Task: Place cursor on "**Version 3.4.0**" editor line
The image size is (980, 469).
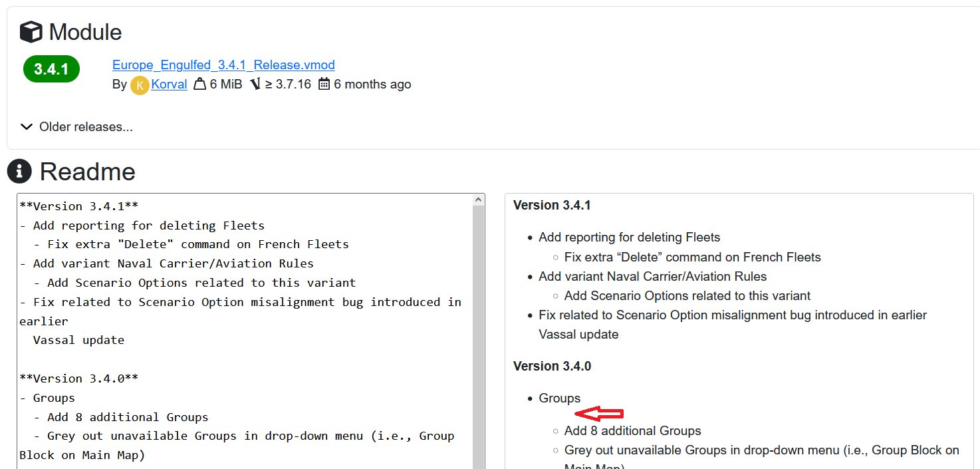Action: 78,379
